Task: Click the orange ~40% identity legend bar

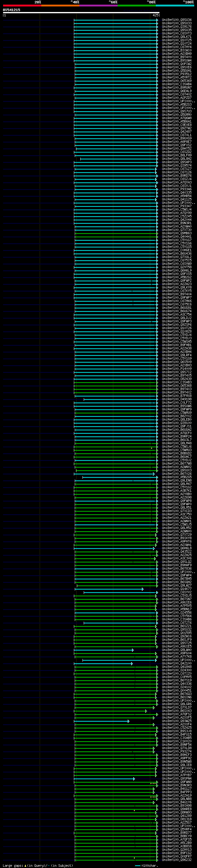Action: coord(60,6)
